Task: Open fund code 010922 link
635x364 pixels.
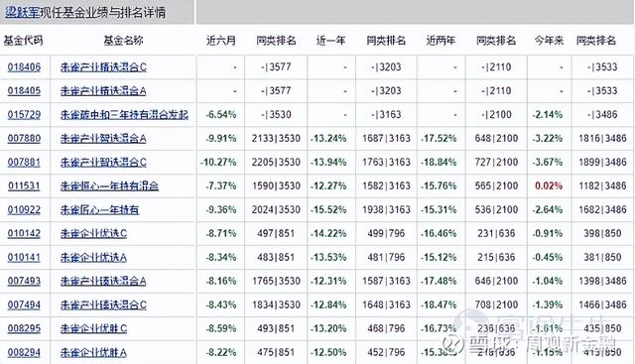Action: [24, 209]
